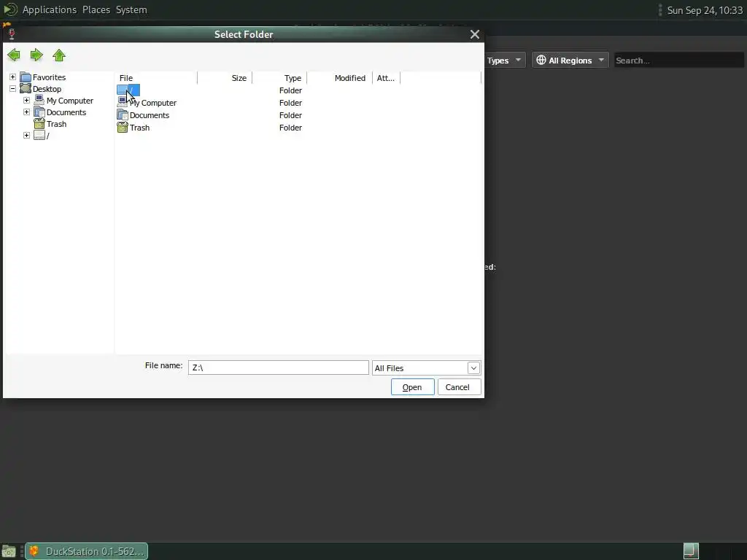This screenshot has height=560, width=747.
Task: Click the Documents folder icon in tree
Action: [39, 112]
